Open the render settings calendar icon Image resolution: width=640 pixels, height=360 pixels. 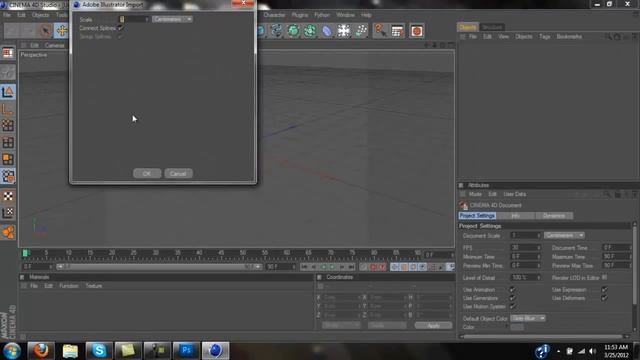point(398,31)
